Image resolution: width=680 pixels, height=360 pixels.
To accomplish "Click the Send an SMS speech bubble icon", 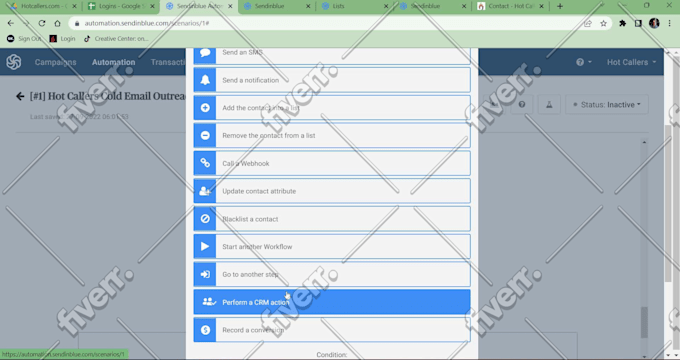I will tap(205, 53).
